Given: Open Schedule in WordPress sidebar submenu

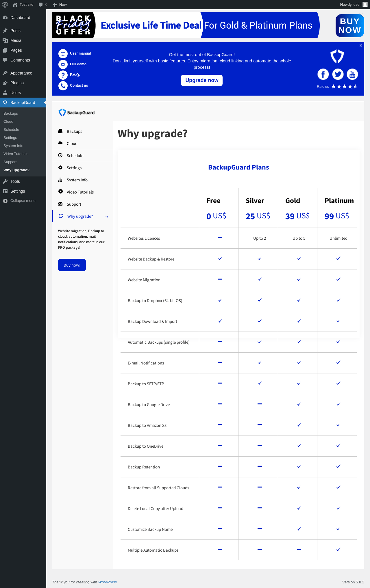Looking at the screenshot, I should click(x=11, y=130).
